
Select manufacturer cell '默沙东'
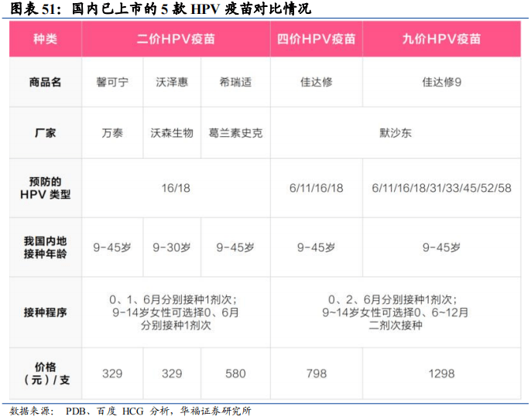coord(396,133)
